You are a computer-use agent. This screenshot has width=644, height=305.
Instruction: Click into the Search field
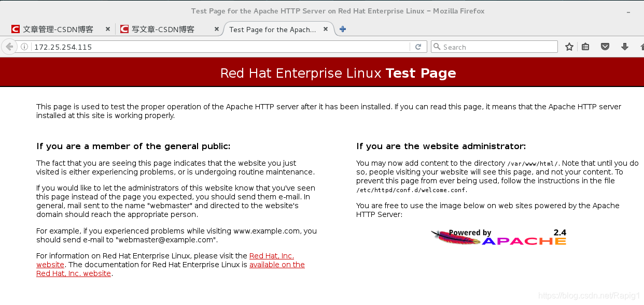494,47
